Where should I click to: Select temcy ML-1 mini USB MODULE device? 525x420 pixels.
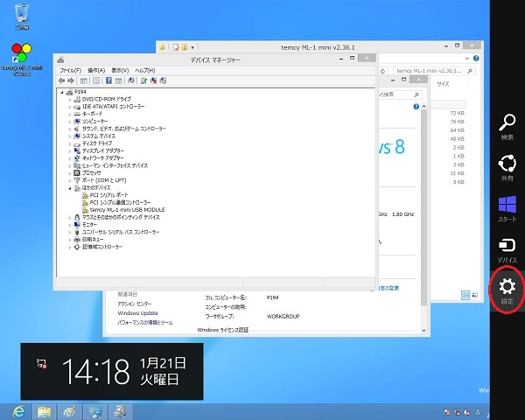click(127, 210)
